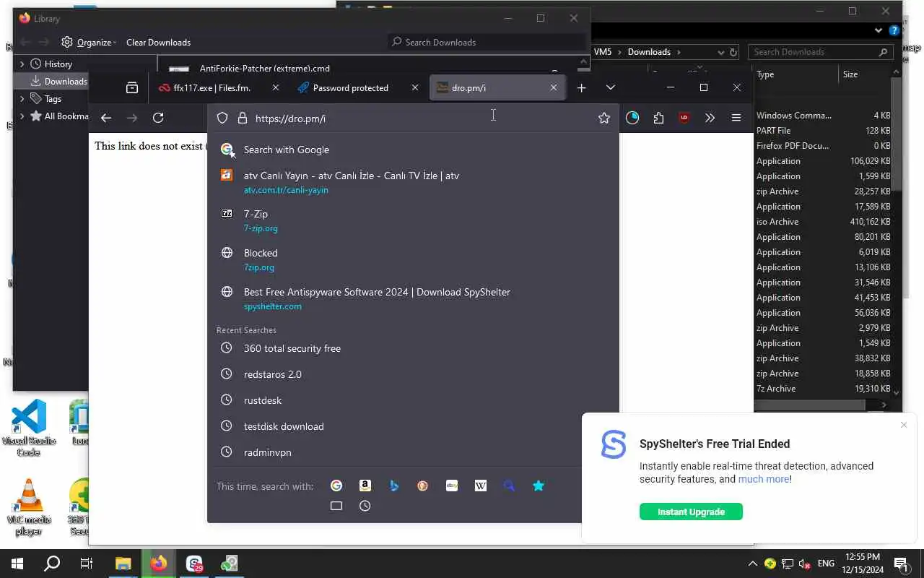The height and width of the screenshot is (578, 924).
Task: Open Windows Start menu
Action: tap(17, 564)
